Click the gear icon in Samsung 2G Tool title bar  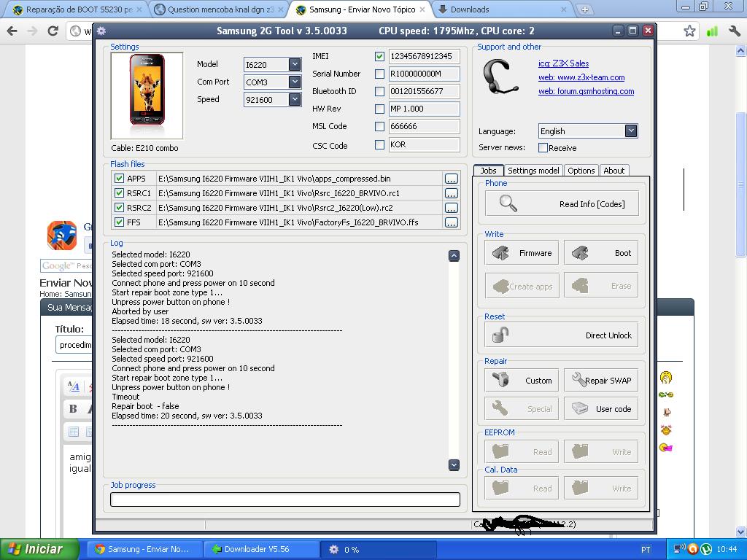click(x=101, y=31)
